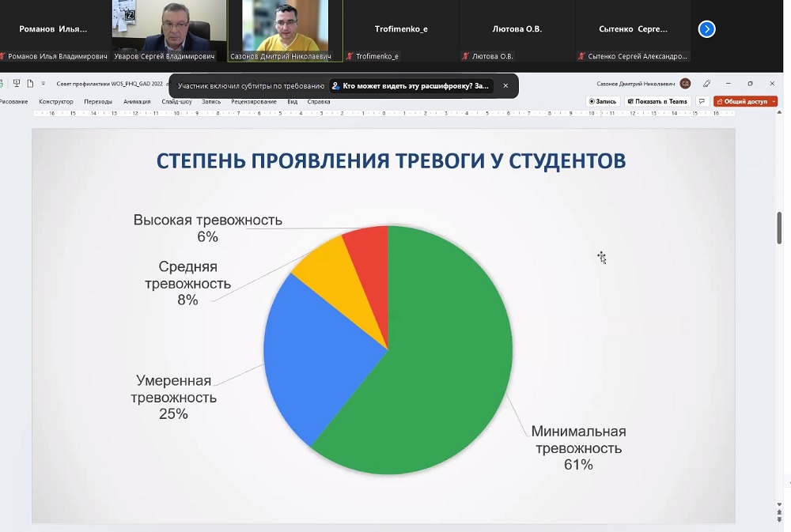Click muted mic icon next to Лютова О.В.
Image resolution: width=791 pixels, height=532 pixels.
coord(466,56)
